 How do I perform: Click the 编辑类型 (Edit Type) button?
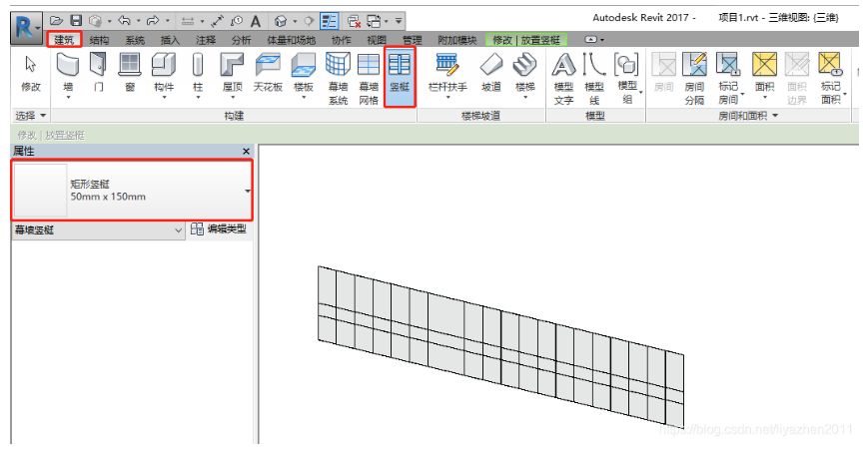click(x=218, y=229)
